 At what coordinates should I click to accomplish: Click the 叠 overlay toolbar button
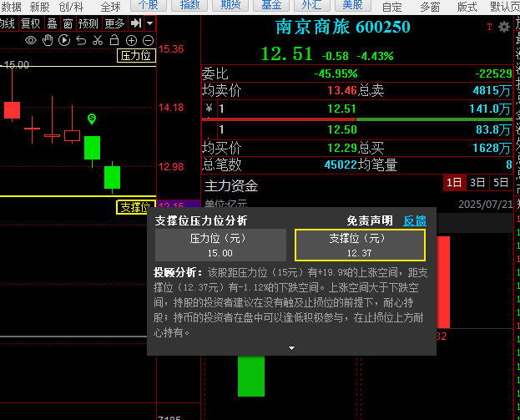(x=52, y=23)
